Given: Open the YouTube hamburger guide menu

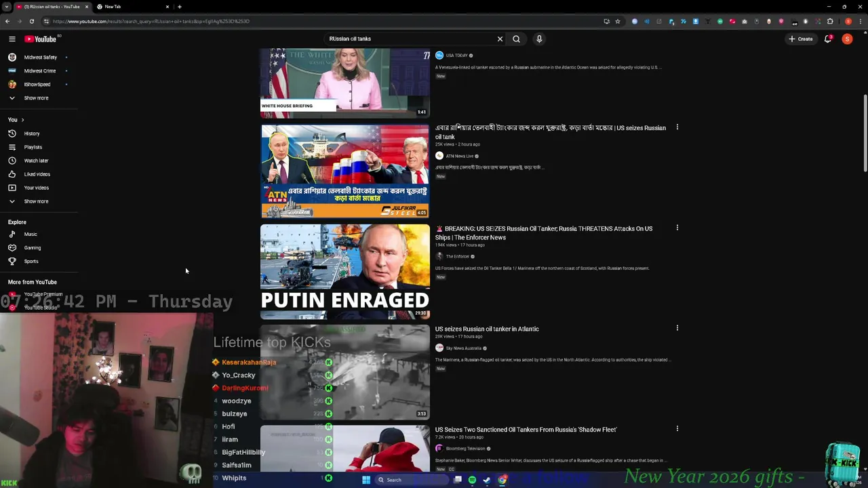Looking at the screenshot, I should coord(12,39).
